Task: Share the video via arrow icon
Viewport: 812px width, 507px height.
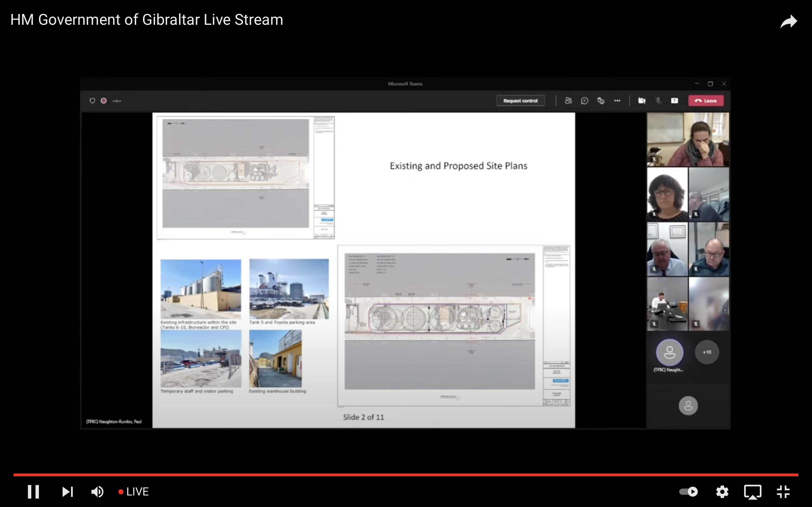Action: point(788,22)
